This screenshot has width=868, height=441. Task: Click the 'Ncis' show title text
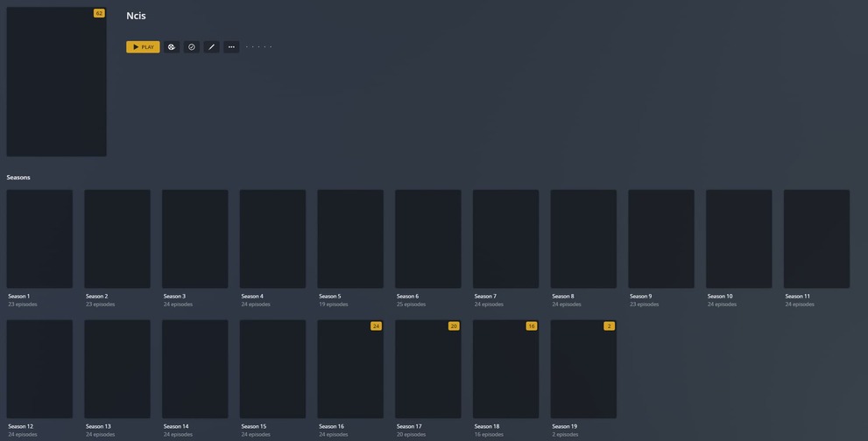tap(136, 16)
